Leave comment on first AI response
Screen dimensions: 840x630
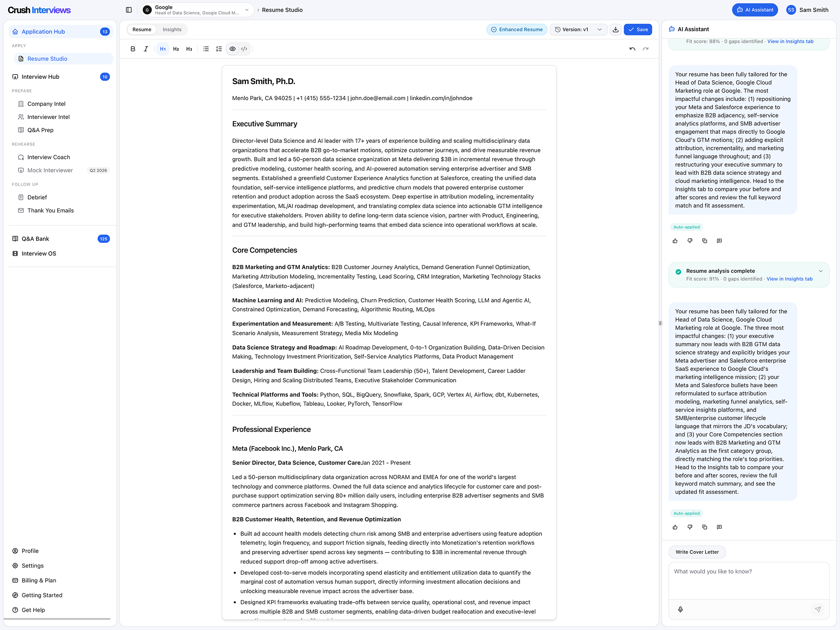[x=719, y=241]
